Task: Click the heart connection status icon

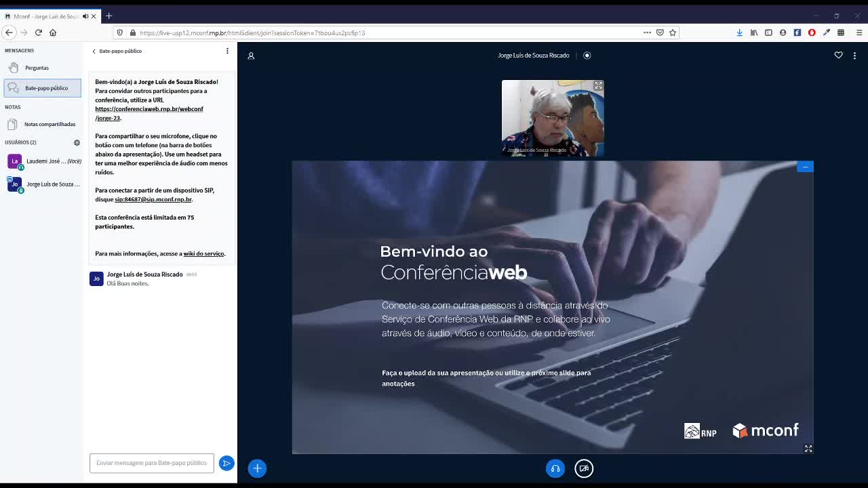Action: (x=838, y=56)
